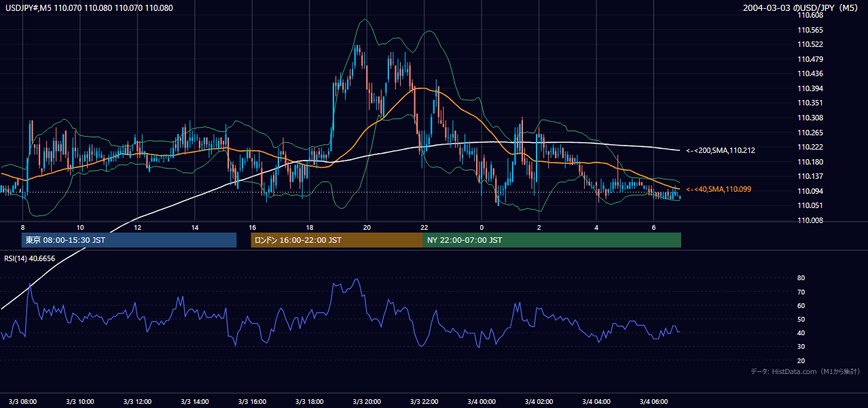Click RSI scale level 70
Image resolution: width=868 pixels, height=408 pixels.
[801, 292]
